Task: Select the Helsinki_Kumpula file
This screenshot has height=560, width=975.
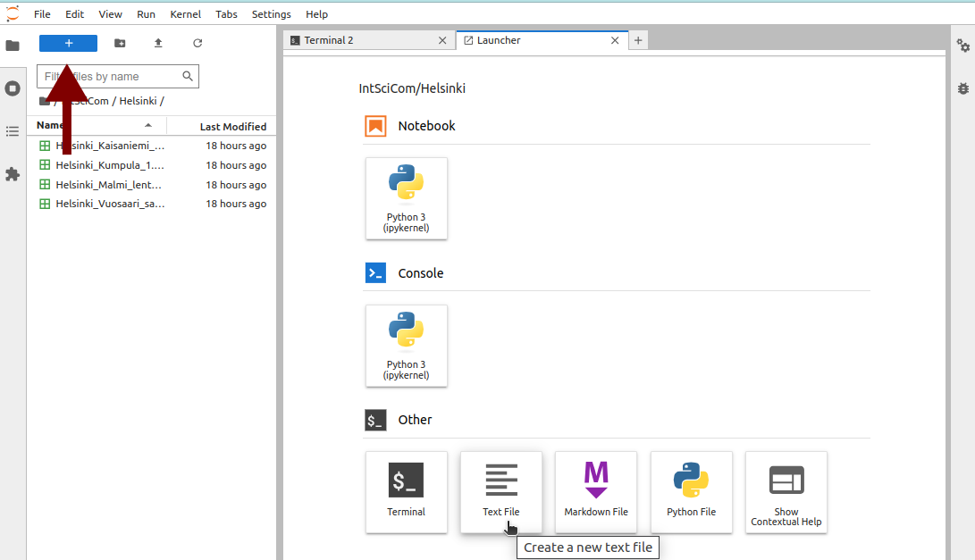Action: [x=152, y=165]
